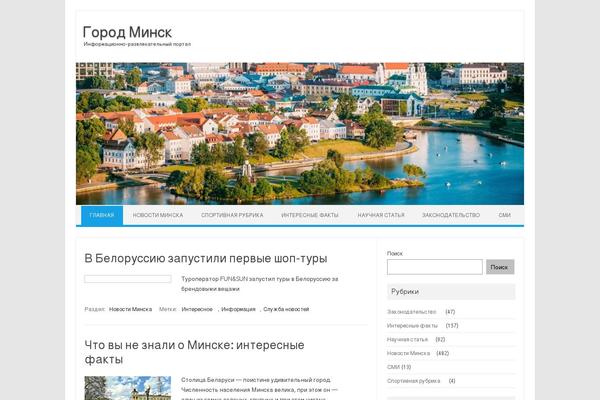Open the Спортивная рубрика category in Рубрики
The height and width of the screenshot is (400, 600).
click(413, 381)
